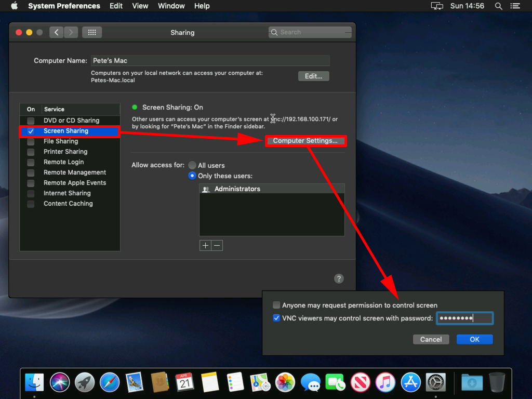Click screen mirroring display icon
The width and height of the screenshot is (532, 399).
click(436, 6)
